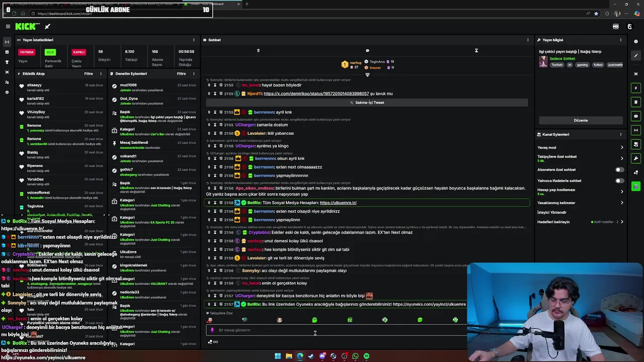Open WhatsApp from taskbar
The width and height of the screenshot is (644, 362).
coord(355,356)
